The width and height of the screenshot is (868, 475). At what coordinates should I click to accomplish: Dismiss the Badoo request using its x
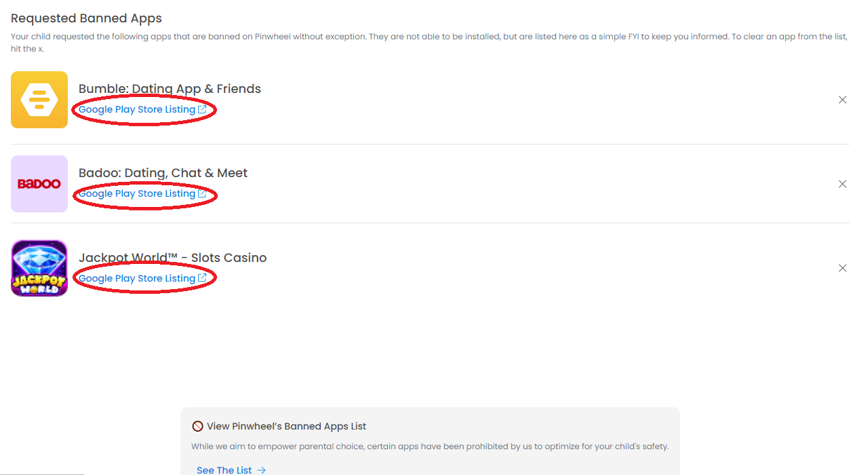coord(842,184)
